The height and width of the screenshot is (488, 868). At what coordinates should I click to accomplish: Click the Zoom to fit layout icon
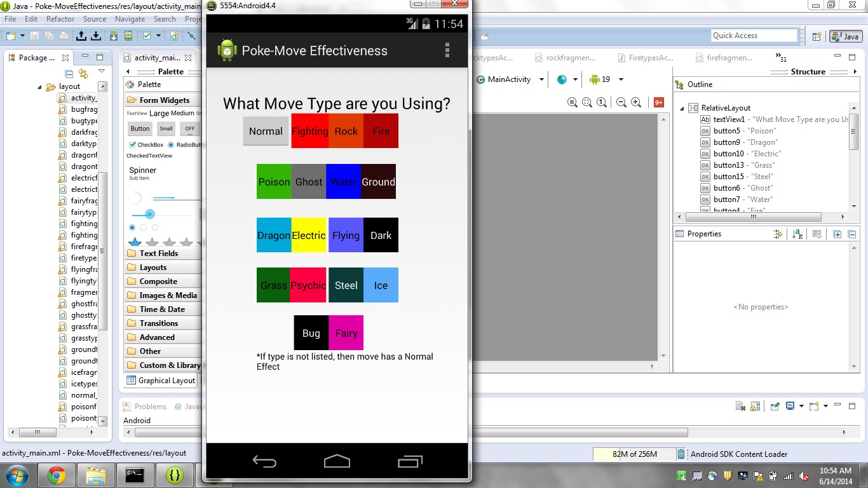click(587, 102)
